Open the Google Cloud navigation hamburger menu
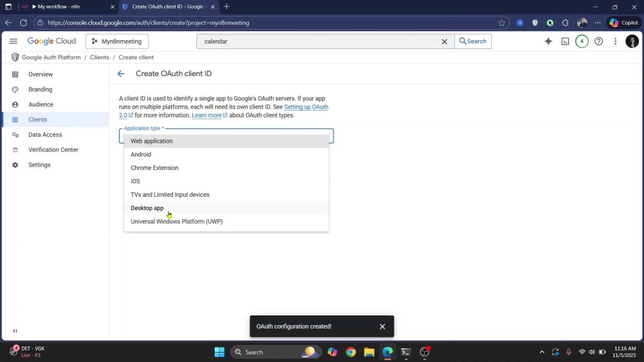 coord(13,41)
